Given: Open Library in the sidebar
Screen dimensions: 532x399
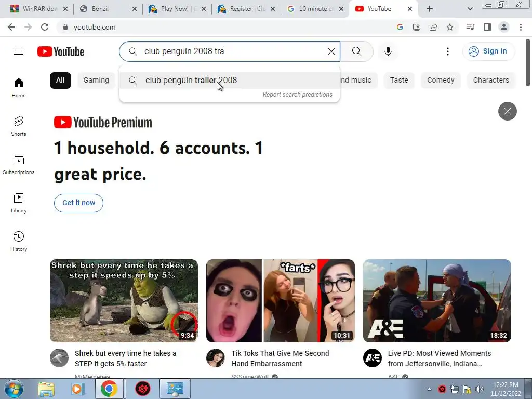Looking at the screenshot, I should pos(19,203).
